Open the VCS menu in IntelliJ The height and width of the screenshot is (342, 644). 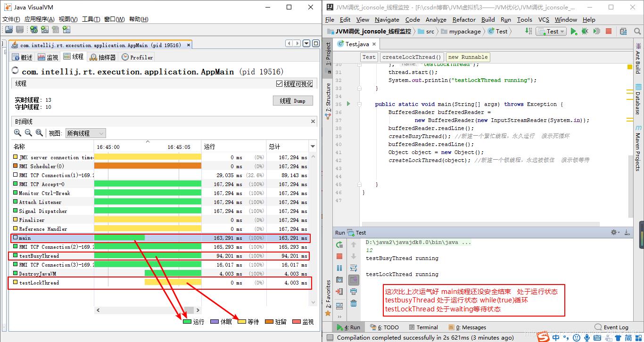click(x=544, y=19)
